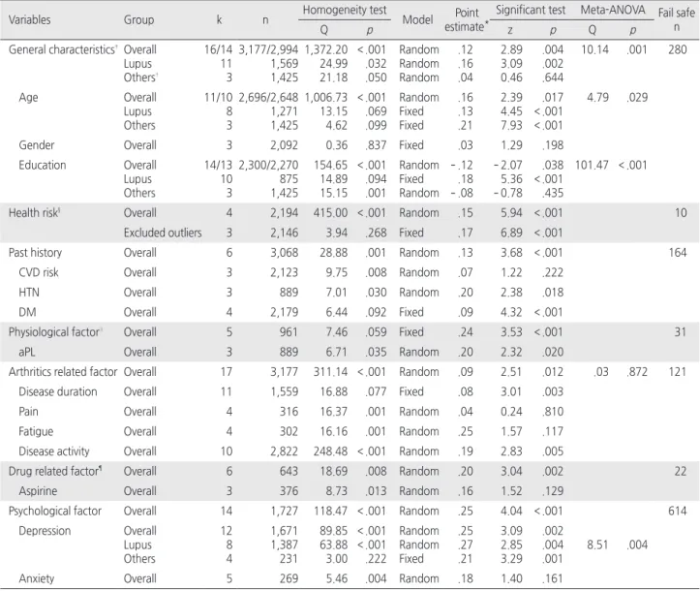Select the Q value '311.14'

[330, 372]
